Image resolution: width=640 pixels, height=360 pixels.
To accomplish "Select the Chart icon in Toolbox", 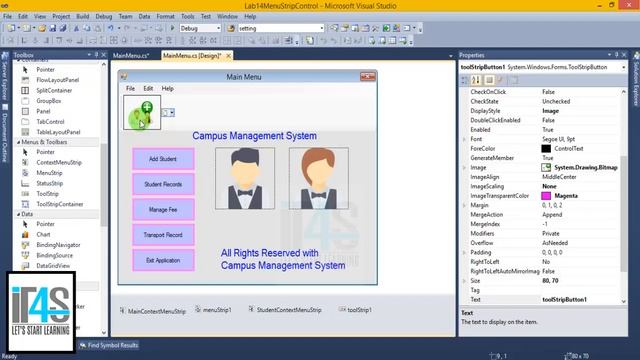I will coord(25,234).
